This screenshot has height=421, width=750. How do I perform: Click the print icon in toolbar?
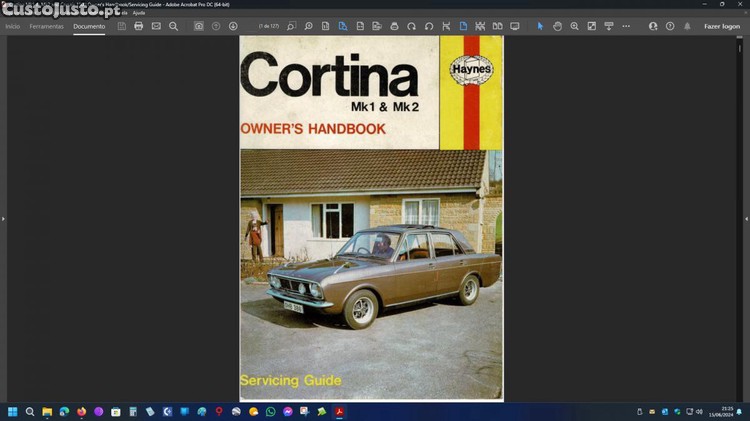point(138,26)
